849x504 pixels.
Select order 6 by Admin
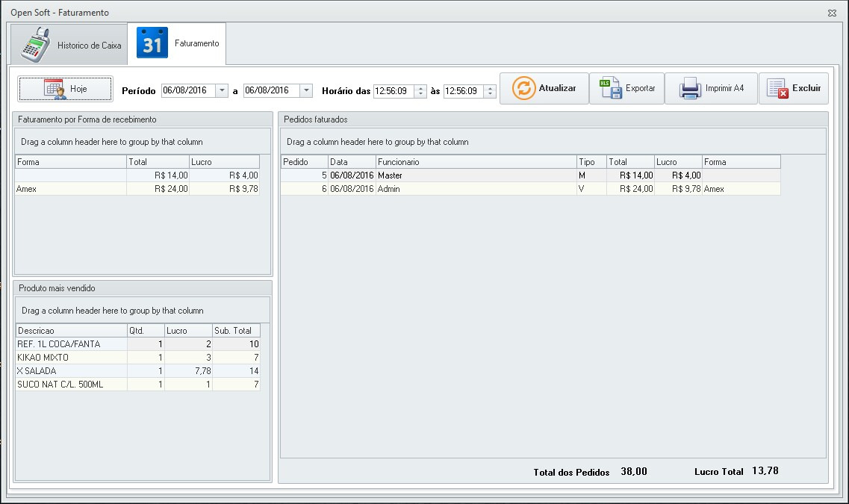pyautogui.click(x=475, y=190)
